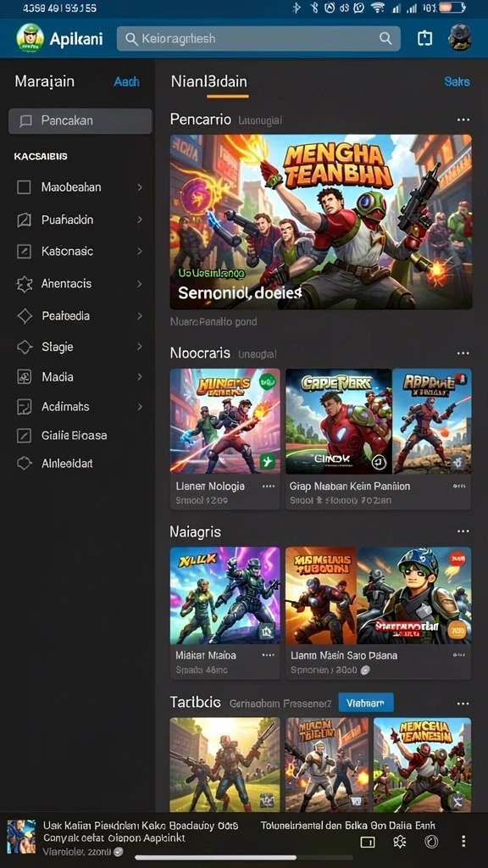The height and width of the screenshot is (868, 488).
Task: Tap the battery status bar icon
Action: (x=453, y=8)
